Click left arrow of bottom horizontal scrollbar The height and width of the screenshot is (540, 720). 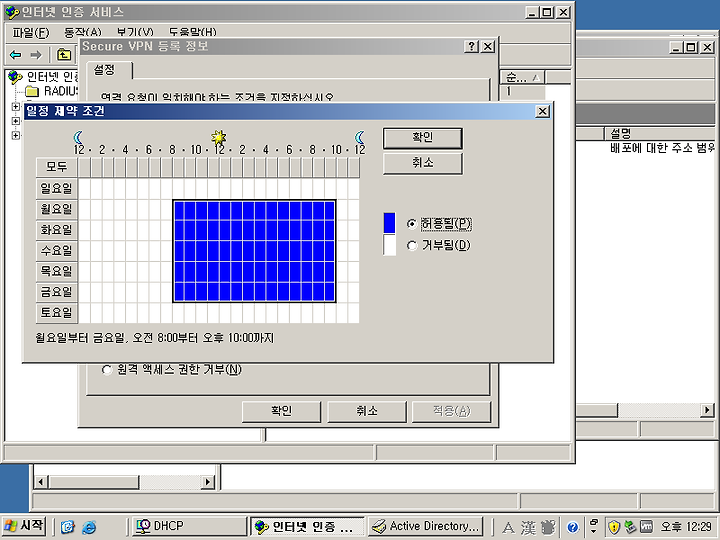coord(41,482)
